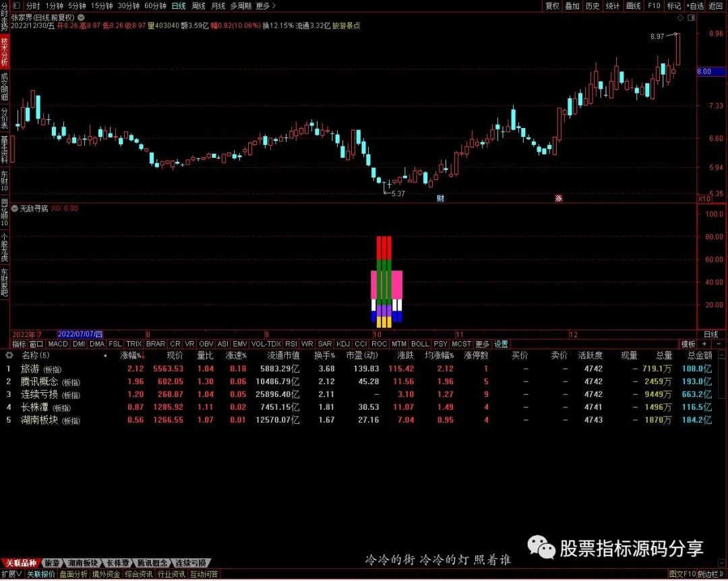The image size is (728, 581).
Task: Switch indicator to RSI
Action: [x=291, y=344]
